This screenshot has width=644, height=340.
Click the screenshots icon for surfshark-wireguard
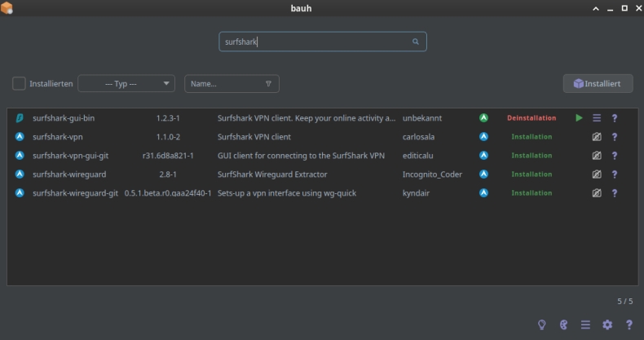pos(597,174)
